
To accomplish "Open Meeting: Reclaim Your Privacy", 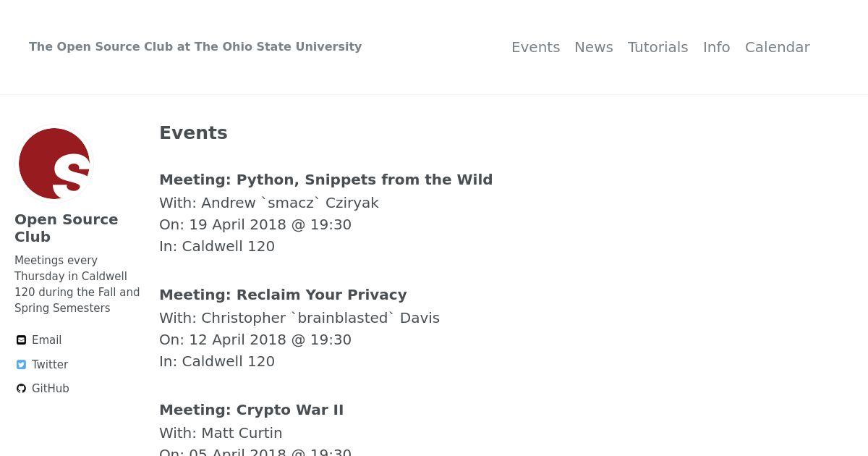I will point(283,295).
